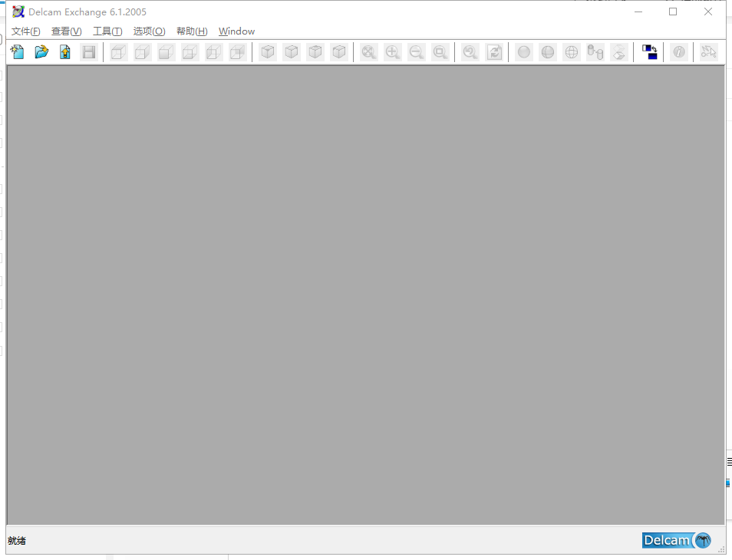
Task: Click the Delcam logo in status bar
Action: point(677,540)
